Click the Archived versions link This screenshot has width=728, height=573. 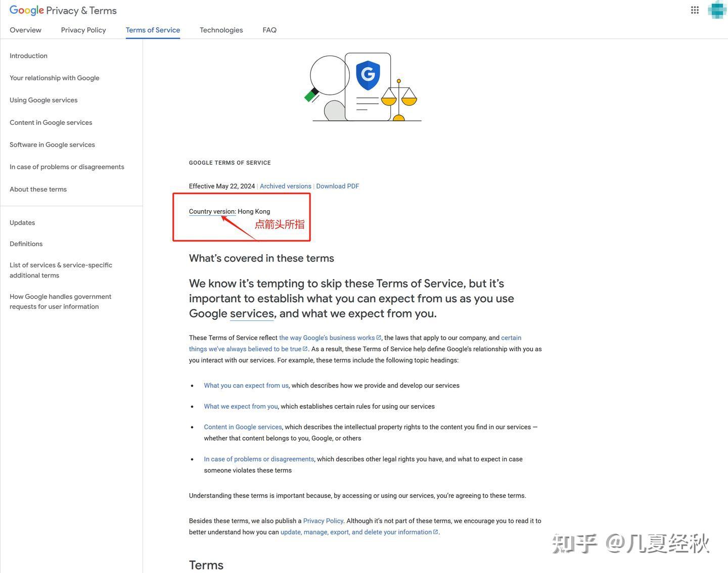[x=286, y=186]
